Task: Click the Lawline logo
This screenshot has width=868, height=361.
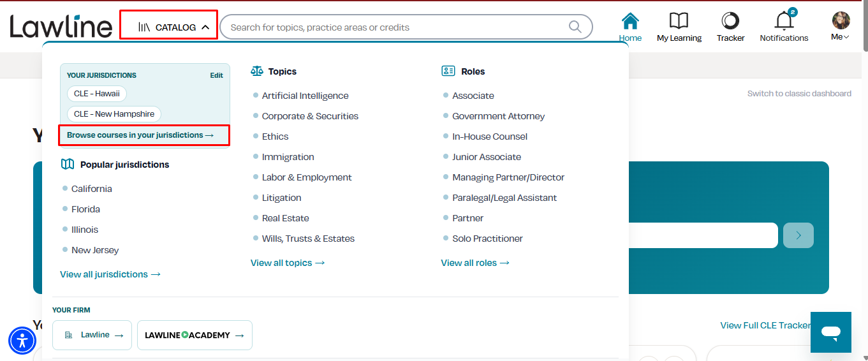Action: point(61,26)
